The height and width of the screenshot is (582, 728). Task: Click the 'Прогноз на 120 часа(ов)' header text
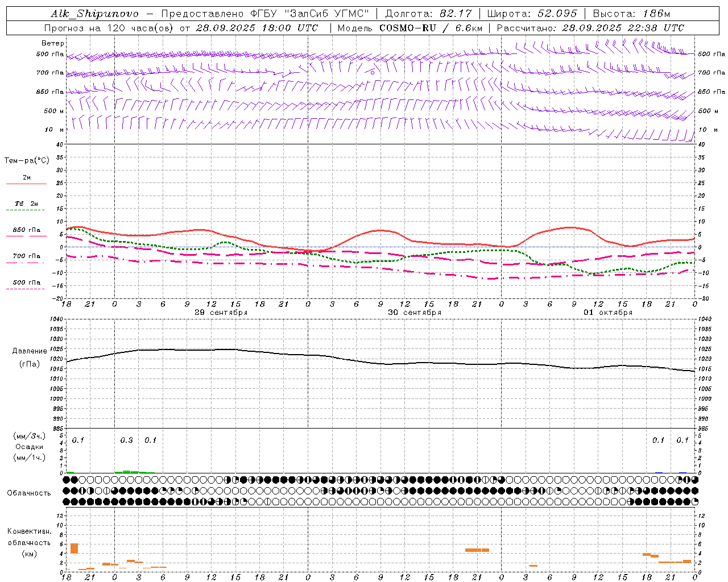108,28
